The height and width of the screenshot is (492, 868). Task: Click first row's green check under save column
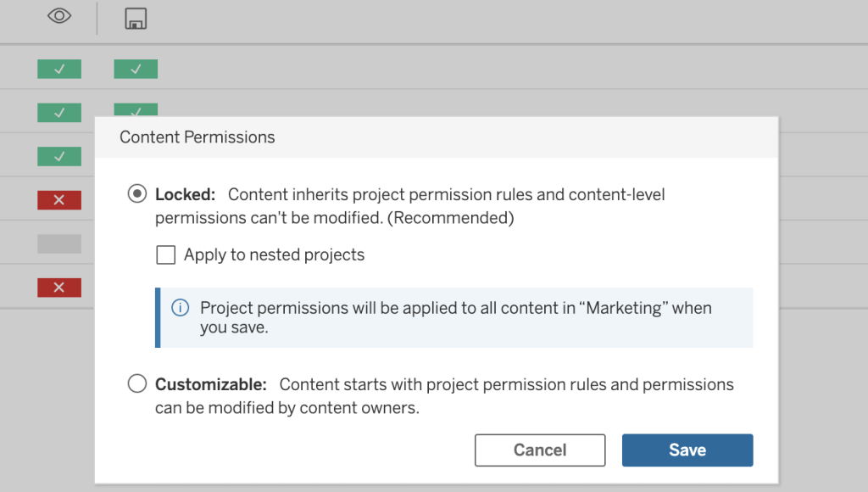coord(136,70)
